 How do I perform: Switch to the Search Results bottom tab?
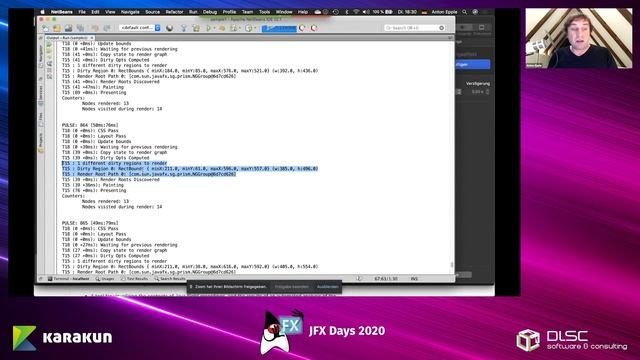pyautogui.click(x=170, y=279)
